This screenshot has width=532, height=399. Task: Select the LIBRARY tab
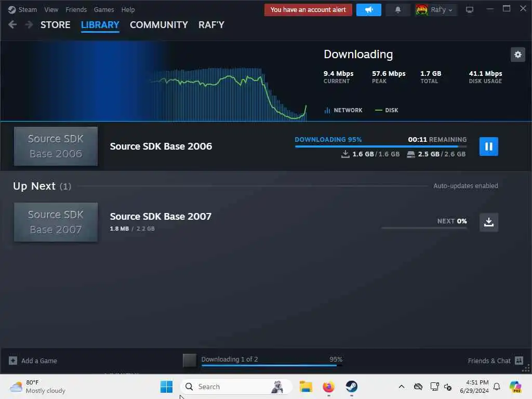coord(100,25)
